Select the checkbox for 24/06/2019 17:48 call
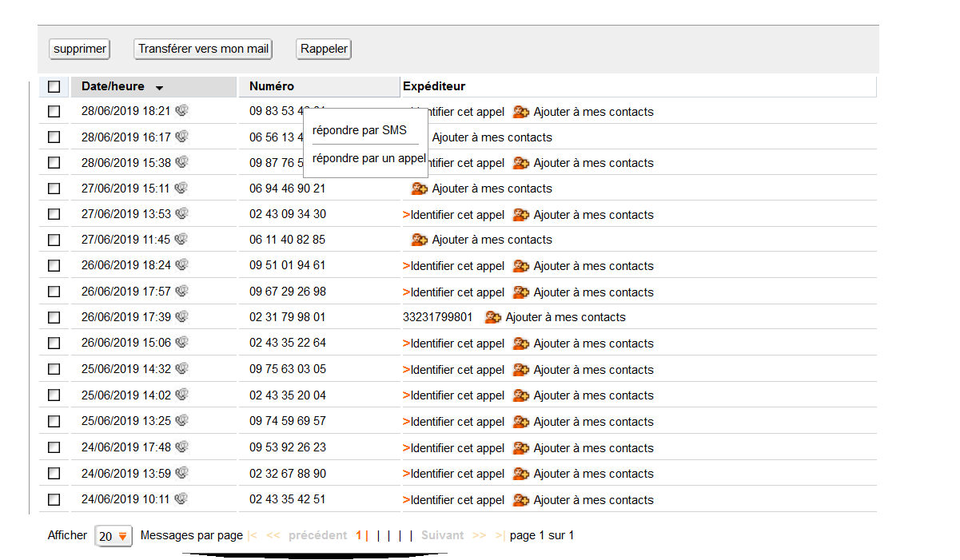This screenshot has width=960, height=560. pyautogui.click(x=54, y=447)
